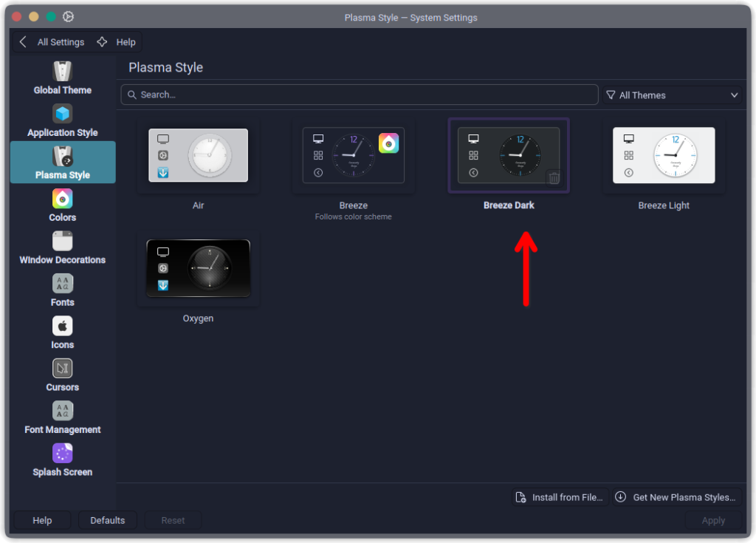Image resolution: width=756 pixels, height=543 pixels.
Task: Click the Help pin icon in toolbar
Action: pyautogui.click(x=102, y=42)
